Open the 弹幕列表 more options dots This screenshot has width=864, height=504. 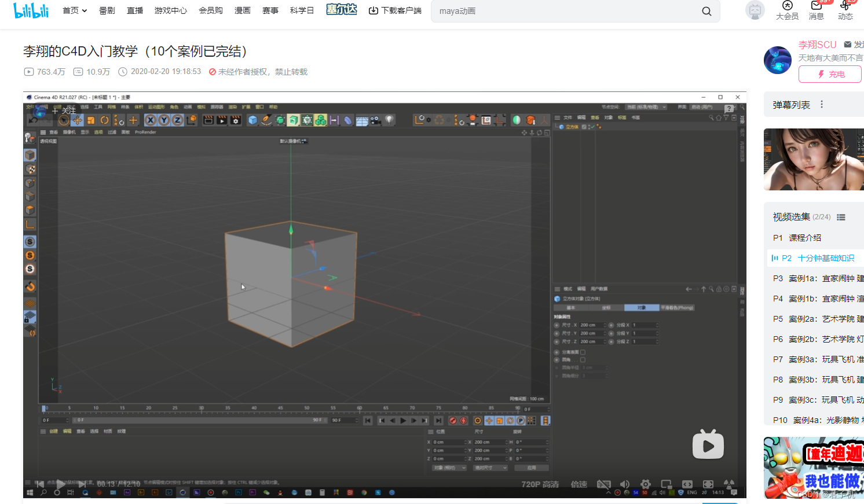coord(821,105)
